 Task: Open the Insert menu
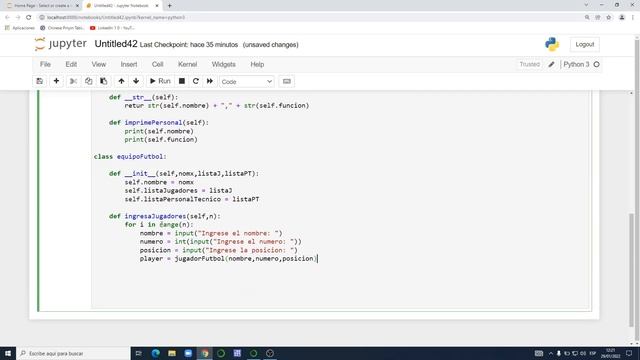(x=129, y=64)
